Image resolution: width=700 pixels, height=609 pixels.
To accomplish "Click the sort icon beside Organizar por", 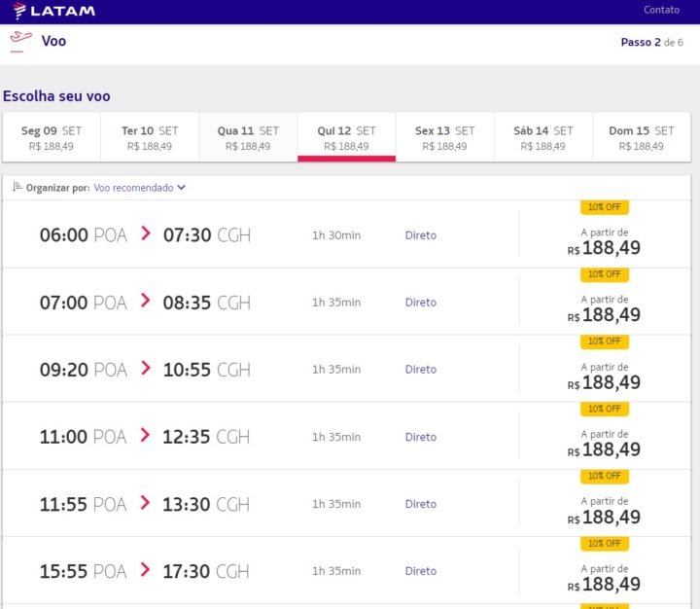I will click(17, 187).
